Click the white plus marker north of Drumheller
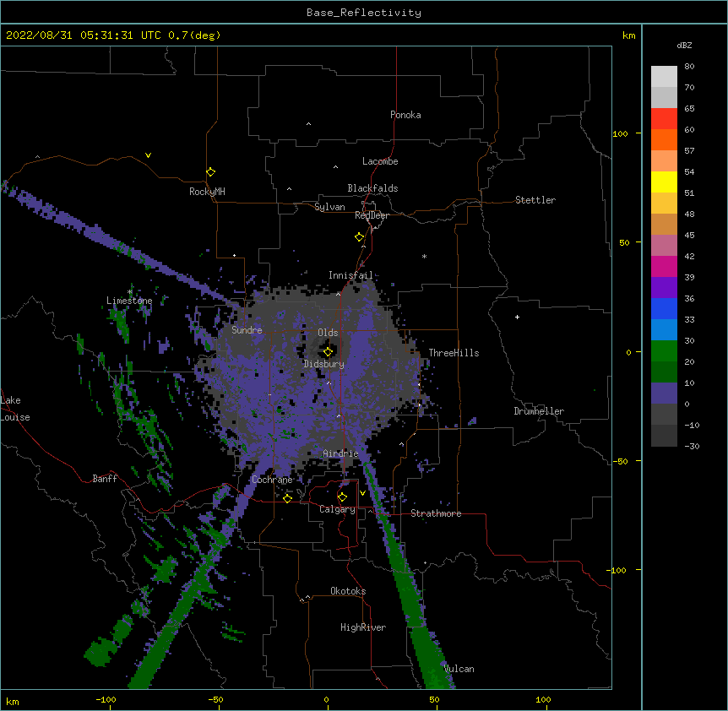728x711 pixels. [x=517, y=317]
